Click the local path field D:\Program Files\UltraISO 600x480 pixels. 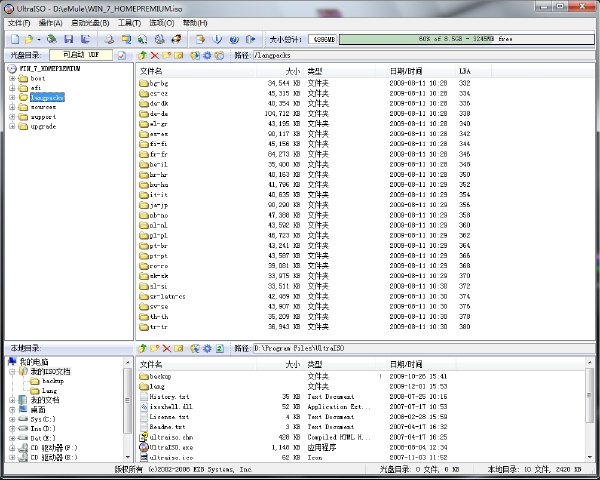[423, 348]
